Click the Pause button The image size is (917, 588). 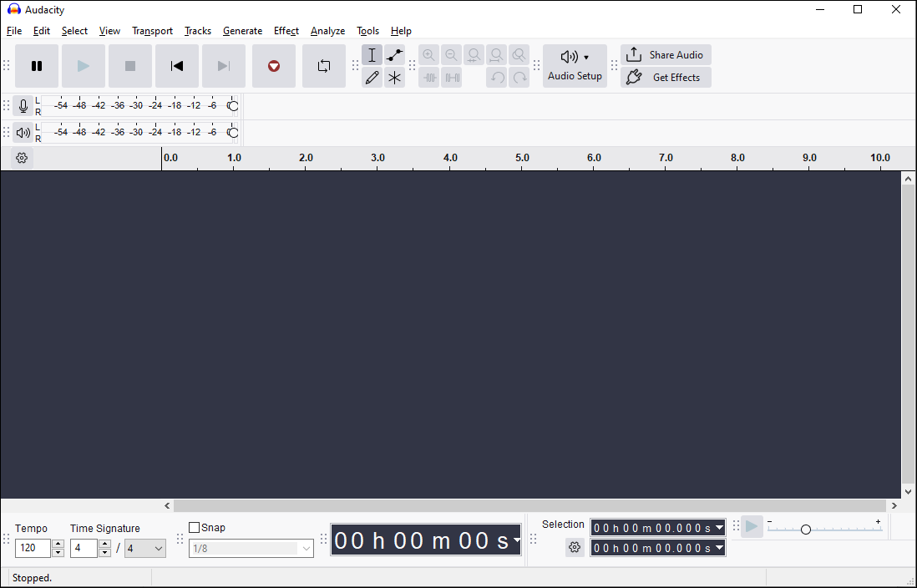pos(36,66)
